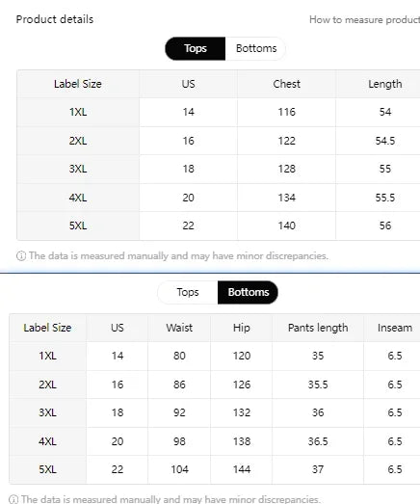Click the 4XL label in the Bottoms table
This screenshot has width=420, height=504.
[x=47, y=441]
